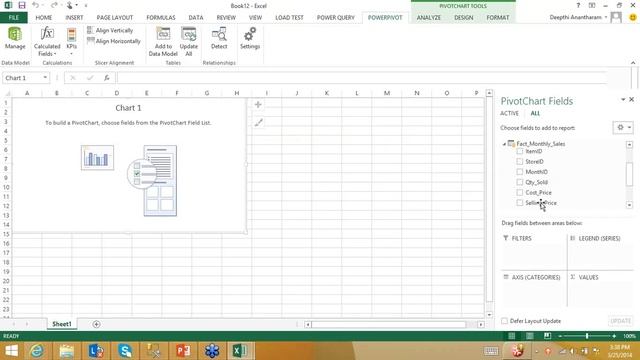Viewport: 640px width, 360px height.
Task: Select the Chart 1 title
Action: click(128, 108)
